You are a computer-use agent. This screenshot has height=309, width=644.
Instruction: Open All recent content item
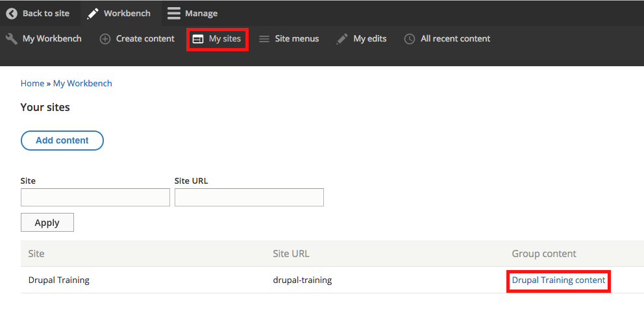(x=456, y=39)
